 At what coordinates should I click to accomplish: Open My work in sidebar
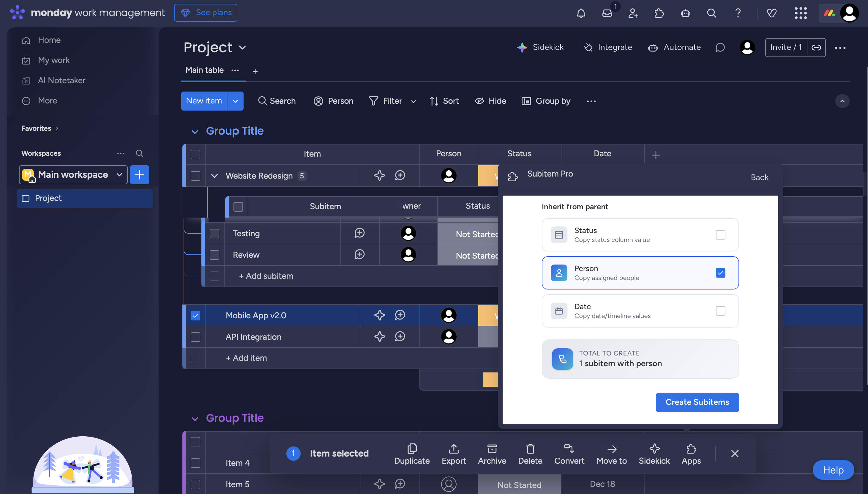53,60
